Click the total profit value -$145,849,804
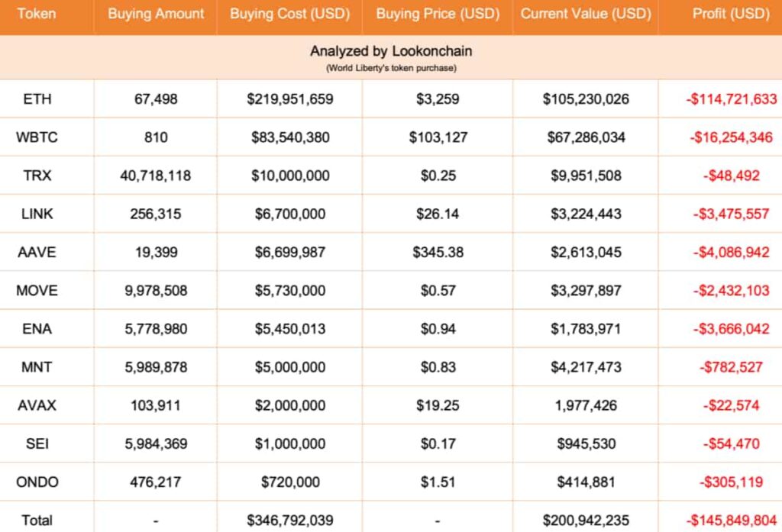Viewport: 782px width, 532px height. click(731, 520)
